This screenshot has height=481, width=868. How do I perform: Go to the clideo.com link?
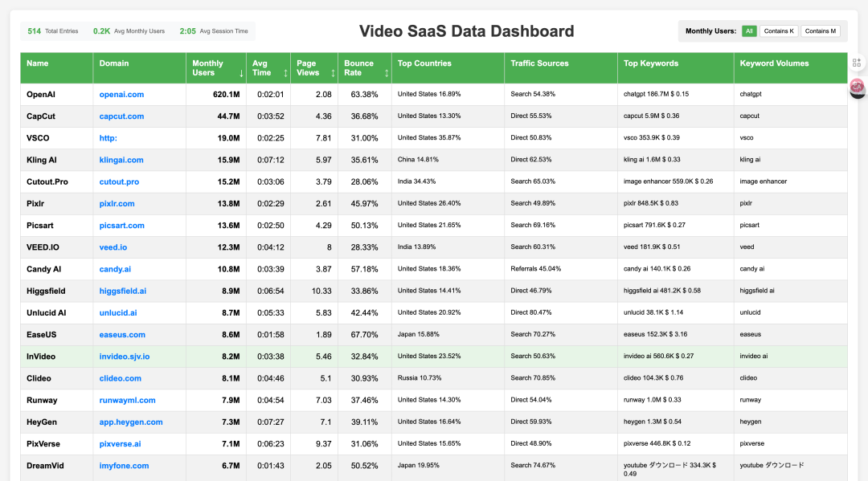[x=120, y=378]
